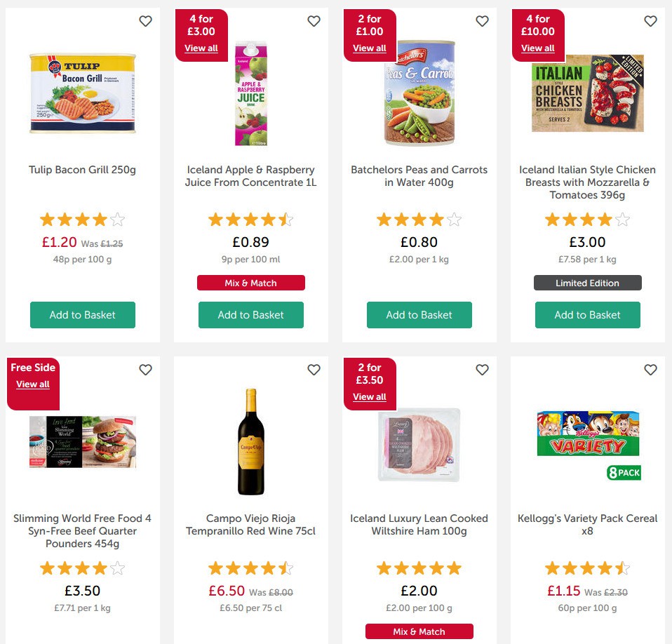Click the Limited Edition badge on the chicken breasts
The width and height of the screenshot is (672, 644).
[x=587, y=283]
